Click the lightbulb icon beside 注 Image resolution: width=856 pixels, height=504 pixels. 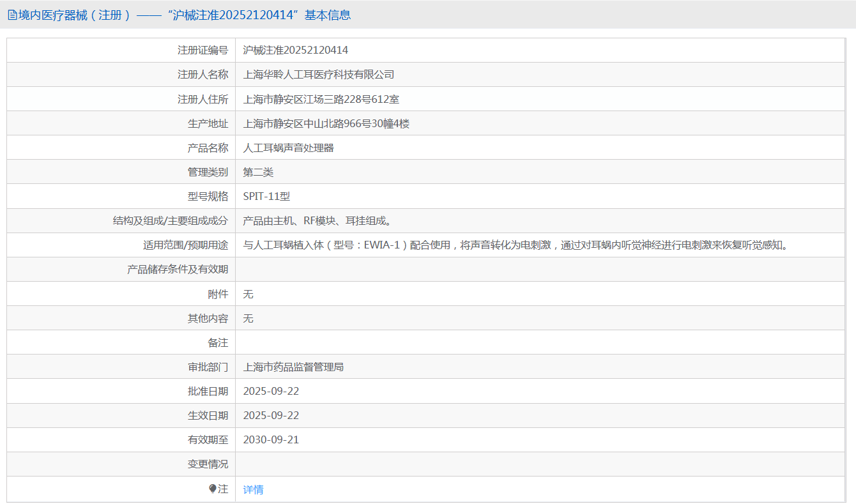click(x=213, y=489)
